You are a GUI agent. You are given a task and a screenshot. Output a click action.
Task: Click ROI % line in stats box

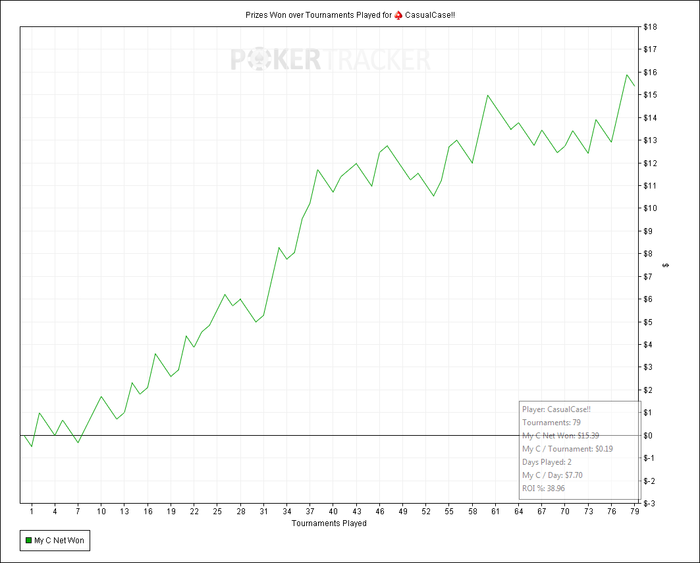coord(543,488)
